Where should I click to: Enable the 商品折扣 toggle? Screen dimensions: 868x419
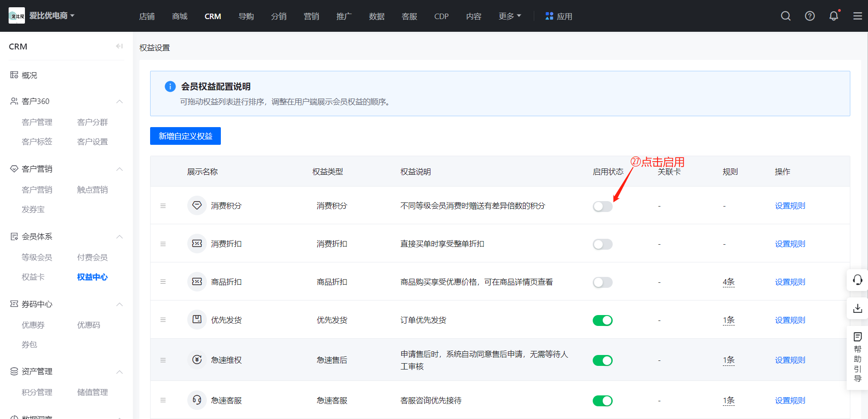click(602, 282)
